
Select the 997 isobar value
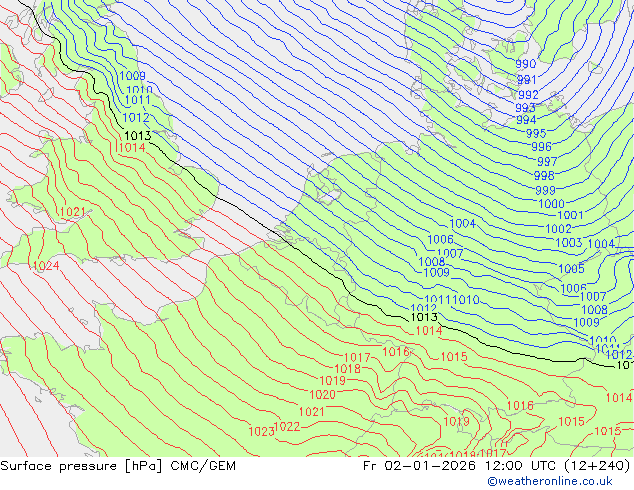547,162
